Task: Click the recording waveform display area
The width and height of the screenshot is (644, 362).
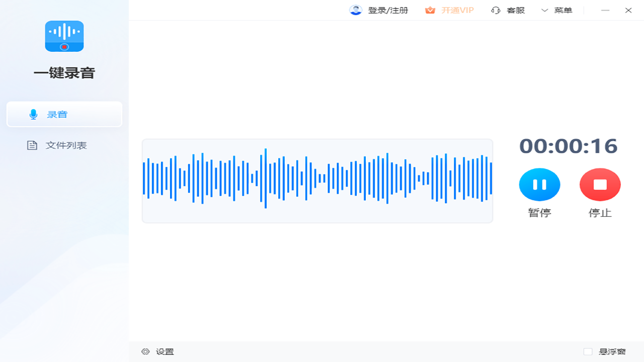Action: [317, 180]
